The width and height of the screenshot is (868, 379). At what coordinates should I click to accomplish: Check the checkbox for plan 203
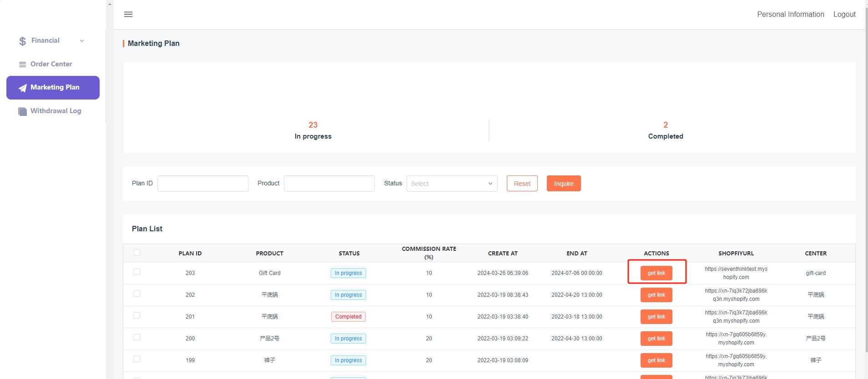point(137,272)
